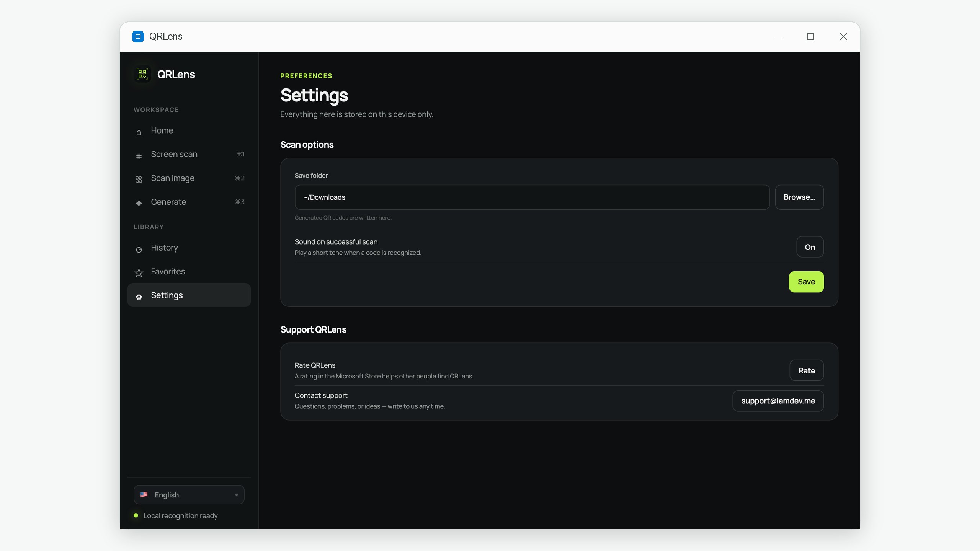This screenshot has width=980, height=551.
Task: Click the US flag icon in language selector
Action: coord(144,494)
